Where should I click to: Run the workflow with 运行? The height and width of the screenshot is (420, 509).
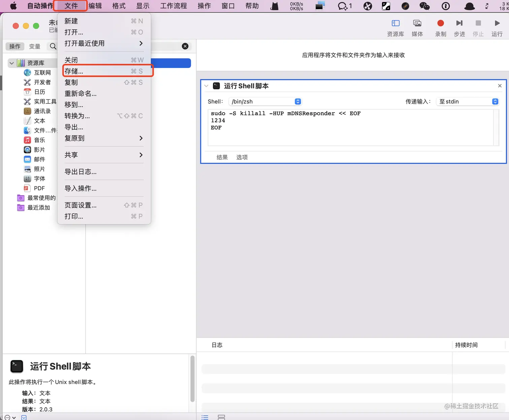tap(497, 28)
